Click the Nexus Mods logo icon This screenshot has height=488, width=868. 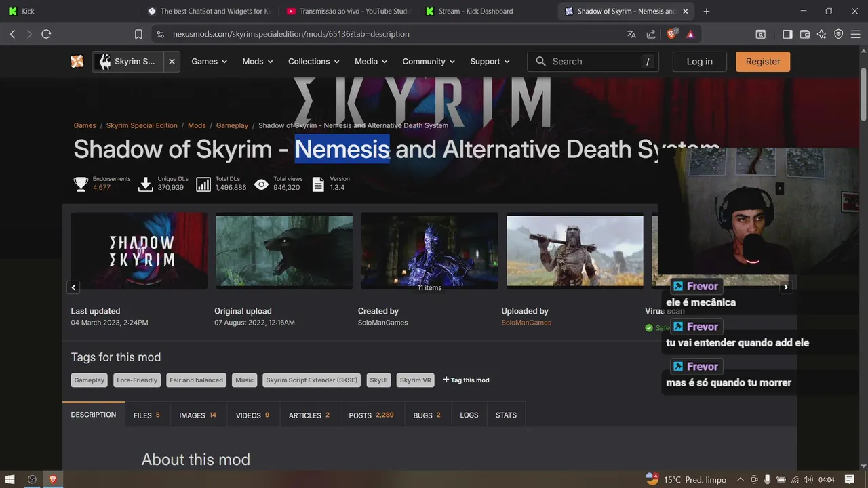[77, 62]
